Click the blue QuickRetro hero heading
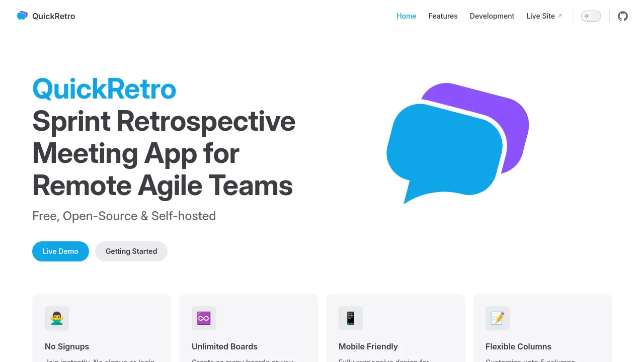 click(104, 89)
